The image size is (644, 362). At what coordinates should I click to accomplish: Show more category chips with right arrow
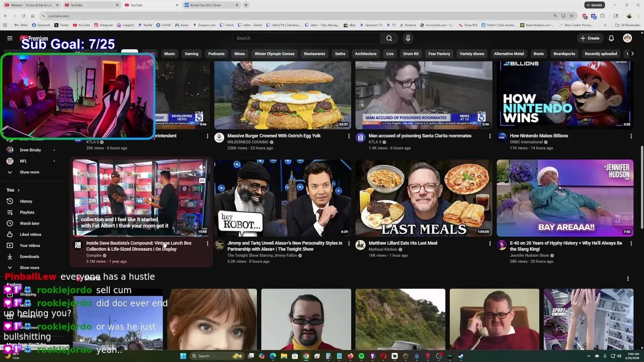[x=632, y=54]
